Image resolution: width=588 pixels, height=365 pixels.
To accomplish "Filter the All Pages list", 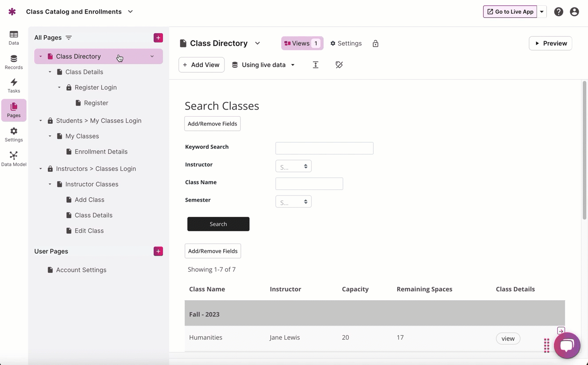I will 69,38.
